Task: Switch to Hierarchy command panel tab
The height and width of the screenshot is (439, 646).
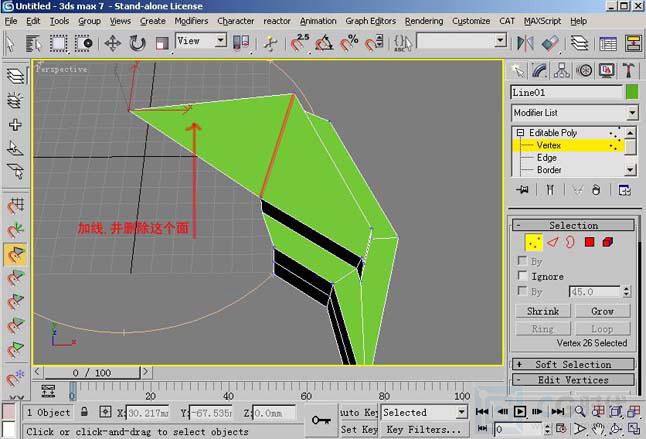Action: pyautogui.click(x=562, y=71)
